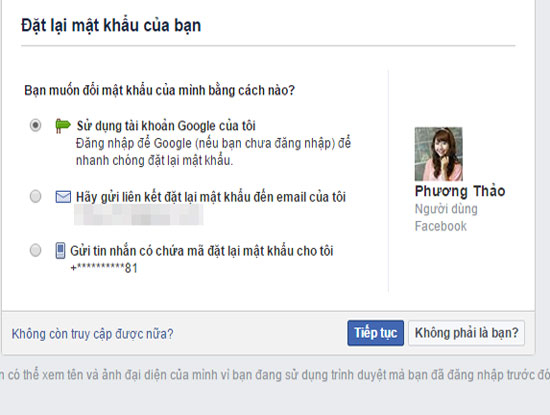Image resolution: width=550 pixels, height=415 pixels.
Task: Click the mobile phone icon
Action: coord(60,250)
